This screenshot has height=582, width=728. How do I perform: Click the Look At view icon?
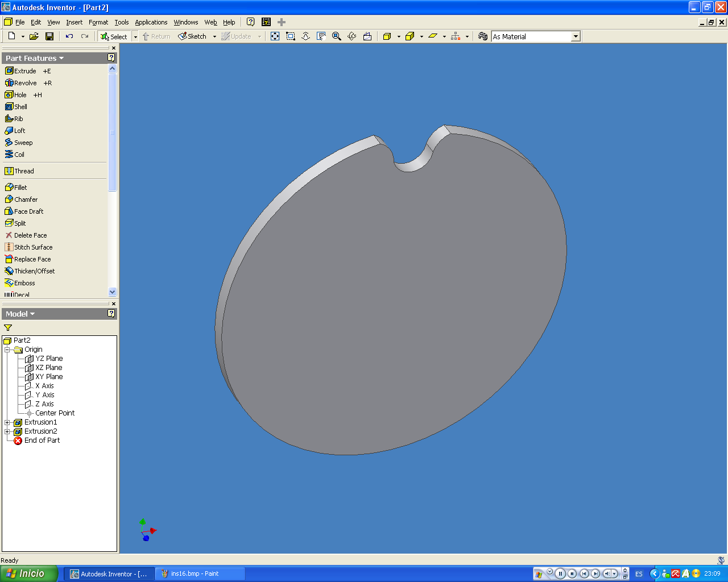point(367,36)
